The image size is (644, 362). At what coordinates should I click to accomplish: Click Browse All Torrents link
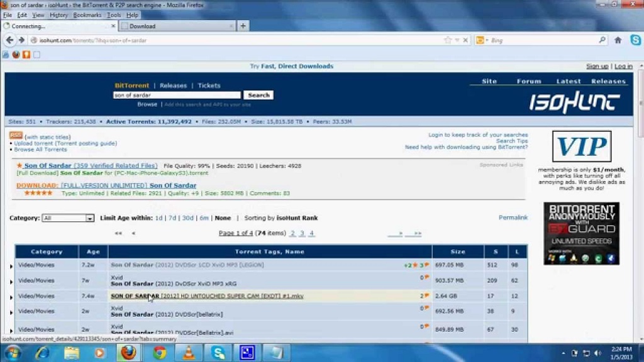pyautogui.click(x=40, y=150)
